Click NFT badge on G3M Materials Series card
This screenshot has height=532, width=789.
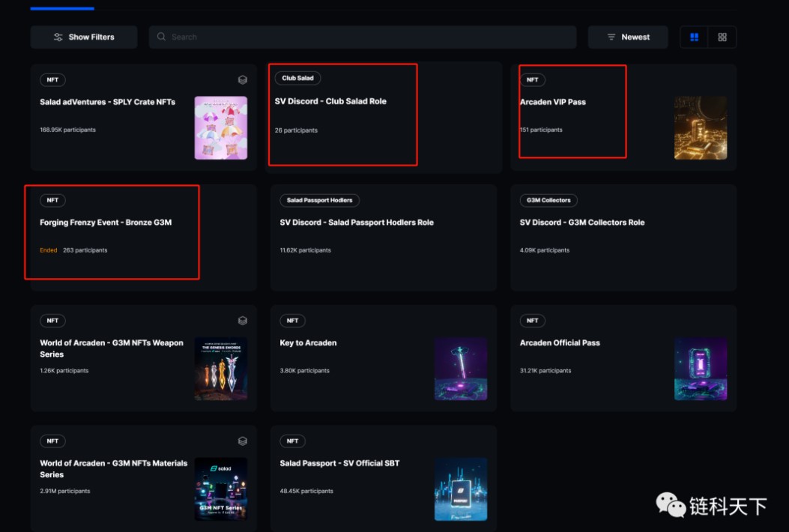(x=52, y=441)
